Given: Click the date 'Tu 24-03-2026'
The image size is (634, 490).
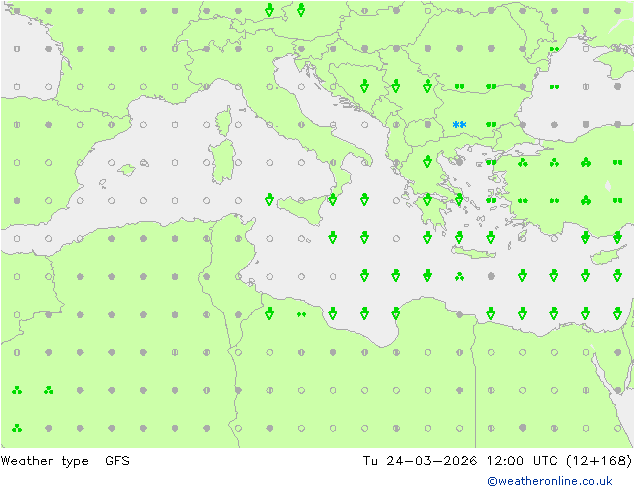Looking at the screenshot, I should tap(419, 461).
